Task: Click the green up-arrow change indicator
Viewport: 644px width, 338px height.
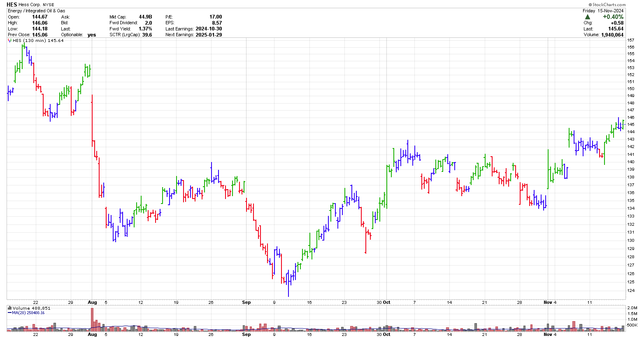Action: (588, 17)
